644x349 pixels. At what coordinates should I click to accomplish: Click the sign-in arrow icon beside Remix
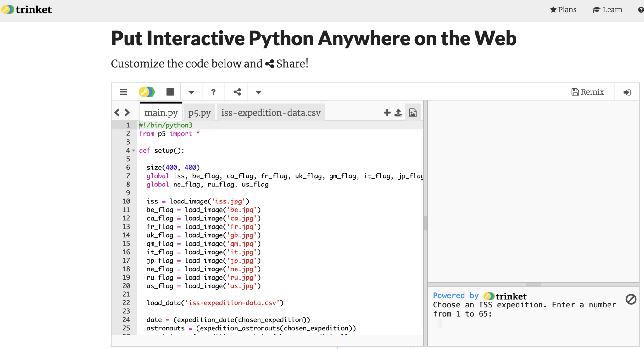[627, 92]
